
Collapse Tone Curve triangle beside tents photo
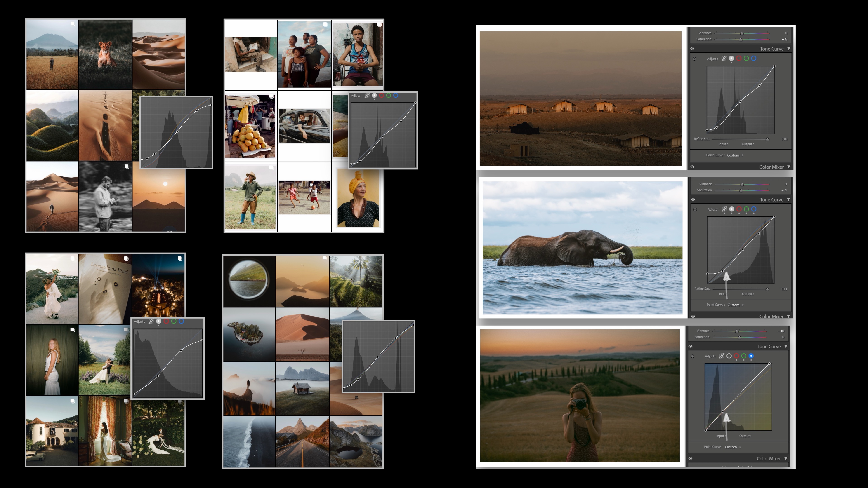(x=789, y=49)
